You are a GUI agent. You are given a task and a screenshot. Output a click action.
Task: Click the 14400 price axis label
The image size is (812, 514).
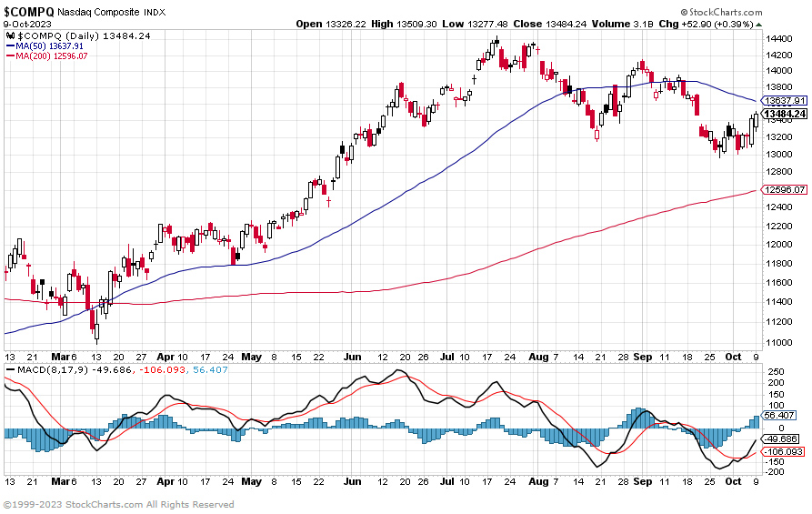click(x=778, y=39)
